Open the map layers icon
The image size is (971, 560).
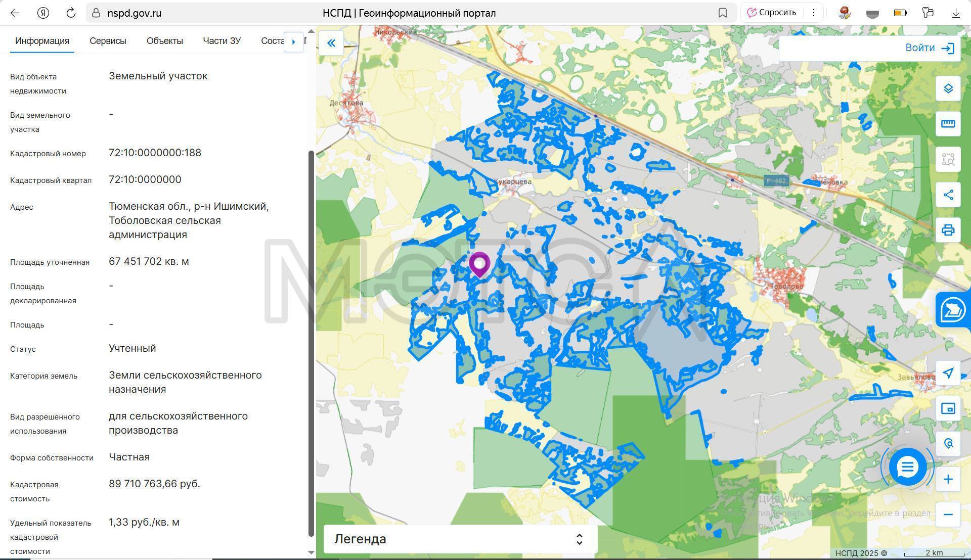948,89
